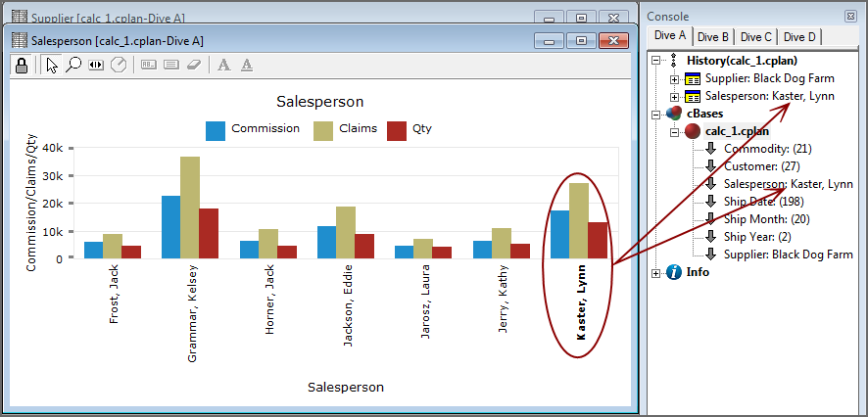Click the Supplier window title grid icon

[20, 18]
